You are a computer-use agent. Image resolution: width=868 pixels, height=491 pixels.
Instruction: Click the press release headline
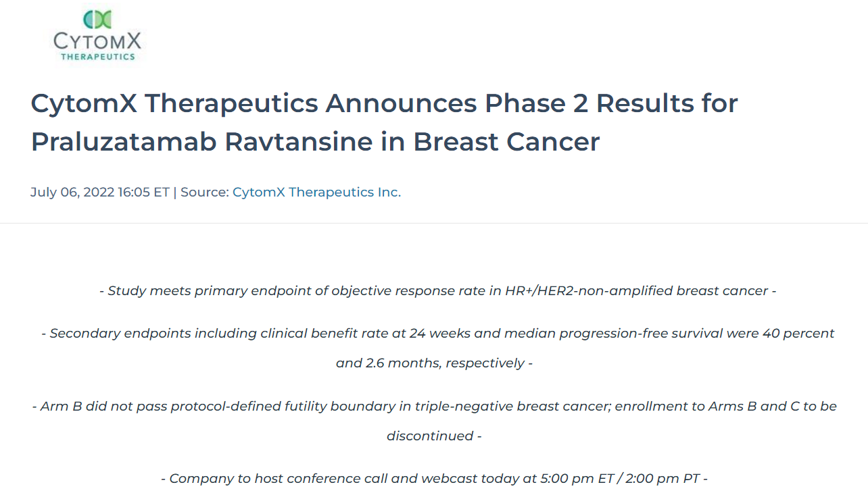pyautogui.click(x=384, y=122)
